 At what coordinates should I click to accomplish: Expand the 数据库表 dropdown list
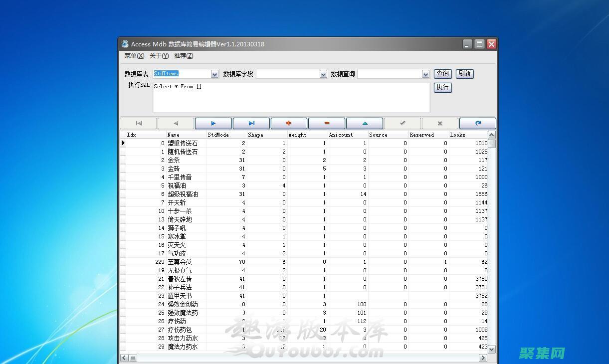point(214,74)
